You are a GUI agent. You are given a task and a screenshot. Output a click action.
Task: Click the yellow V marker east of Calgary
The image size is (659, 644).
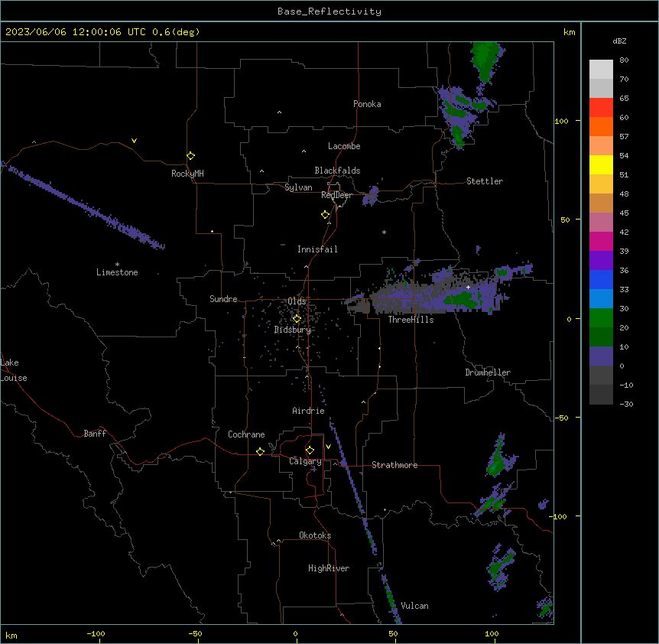pyautogui.click(x=328, y=447)
